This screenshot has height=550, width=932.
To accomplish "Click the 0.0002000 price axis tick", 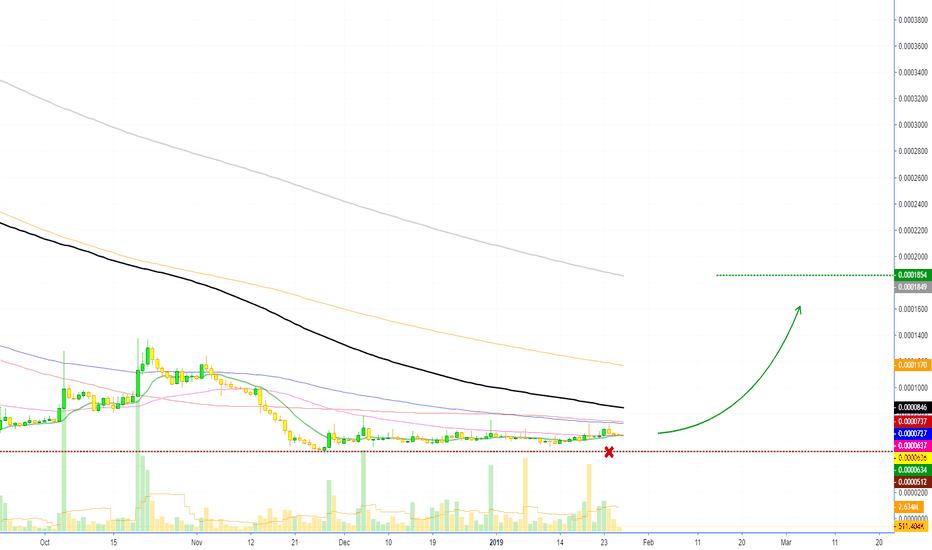I will click(x=913, y=256).
